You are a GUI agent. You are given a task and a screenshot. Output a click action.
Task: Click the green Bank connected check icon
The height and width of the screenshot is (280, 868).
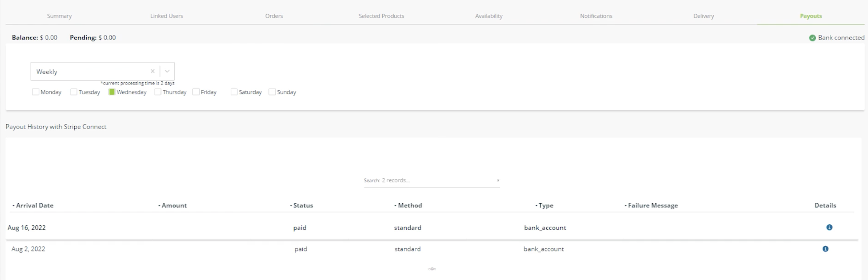coord(812,38)
